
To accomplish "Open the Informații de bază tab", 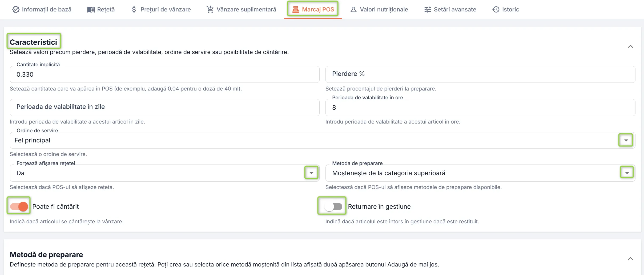I will click(42, 10).
